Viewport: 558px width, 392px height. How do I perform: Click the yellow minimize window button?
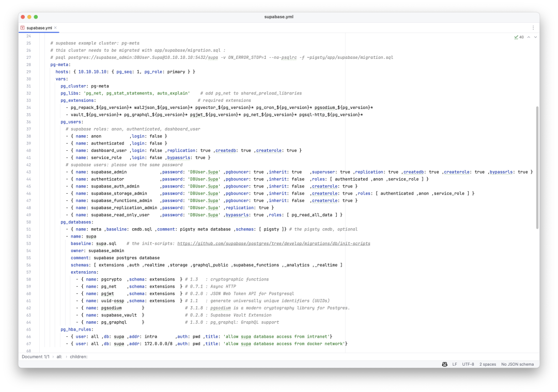(x=29, y=17)
